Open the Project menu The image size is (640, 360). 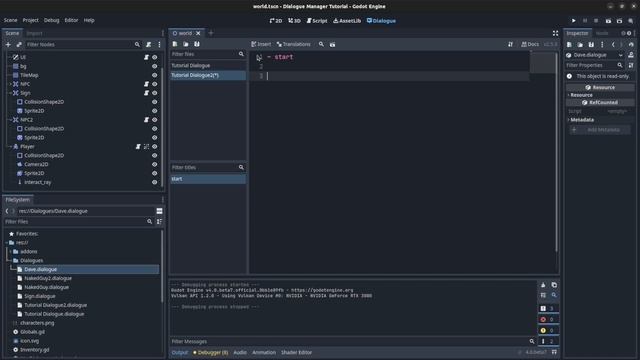(31, 20)
